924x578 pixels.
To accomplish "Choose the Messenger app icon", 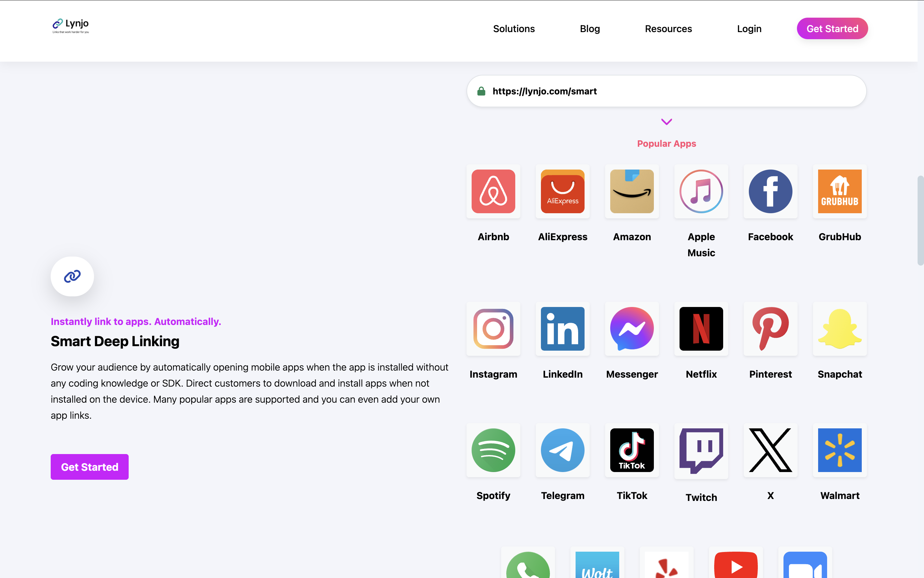I will (x=632, y=329).
